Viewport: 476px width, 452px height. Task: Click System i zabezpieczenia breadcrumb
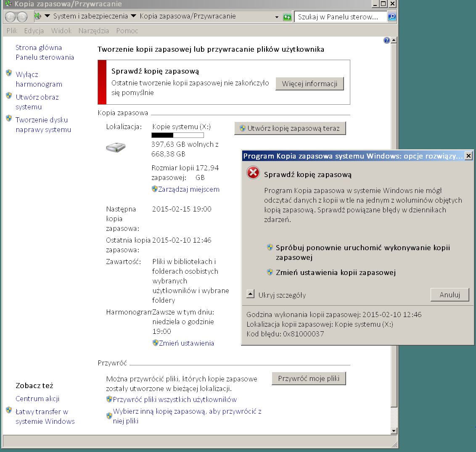click(90, 16)
